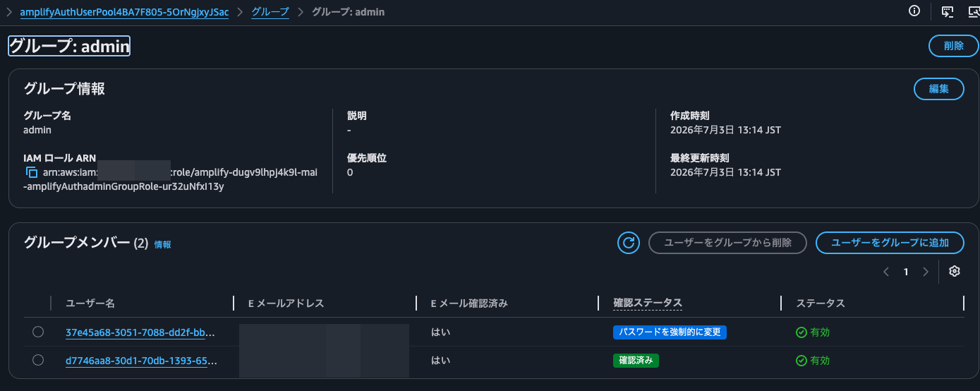The width and height of the screenshot is (980, 391).
Task: Open the グループ breadcrumb link
Action: [270, 13]
